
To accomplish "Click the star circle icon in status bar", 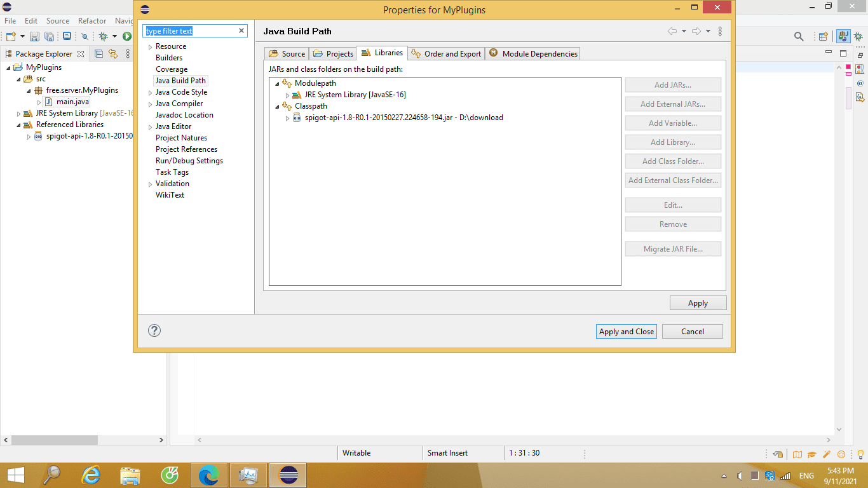I will tap(841, 454).
